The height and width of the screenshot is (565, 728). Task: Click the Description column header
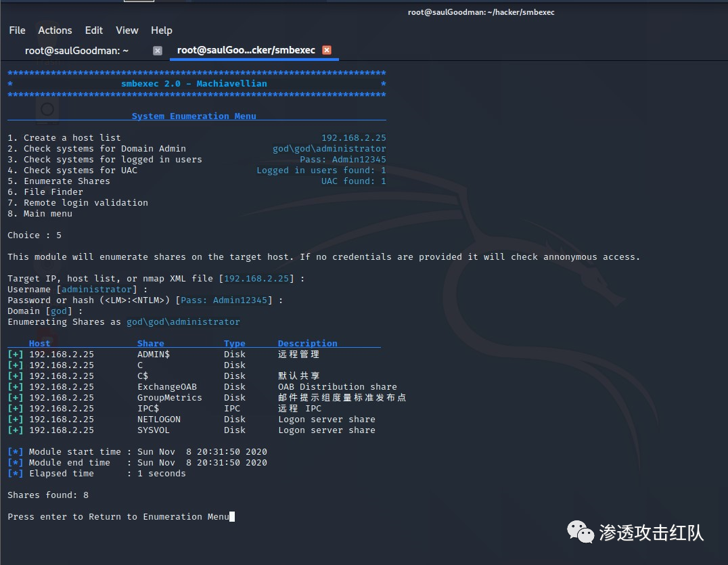click(x=307, y=344)
